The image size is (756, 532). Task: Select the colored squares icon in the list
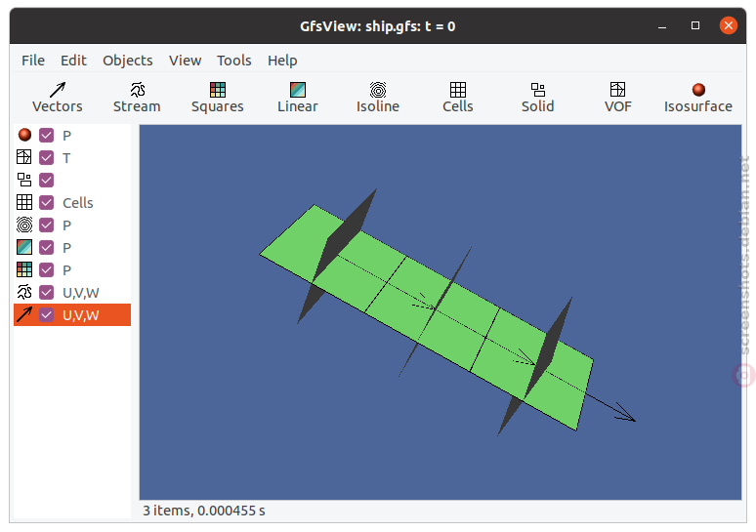click(x=24, y=269)
